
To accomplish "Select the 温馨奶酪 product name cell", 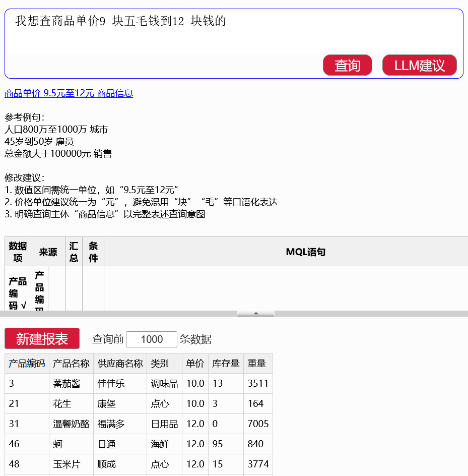I will tap(71, 424).
